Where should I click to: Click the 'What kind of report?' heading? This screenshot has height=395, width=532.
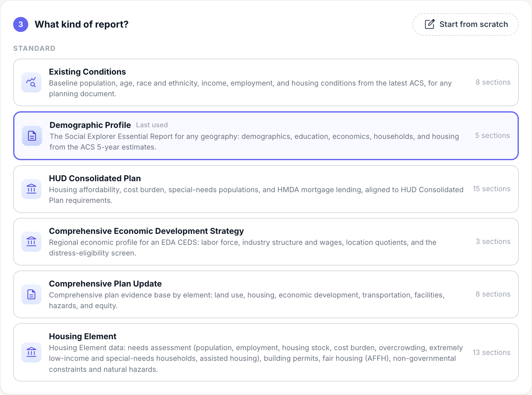(82, 24)
